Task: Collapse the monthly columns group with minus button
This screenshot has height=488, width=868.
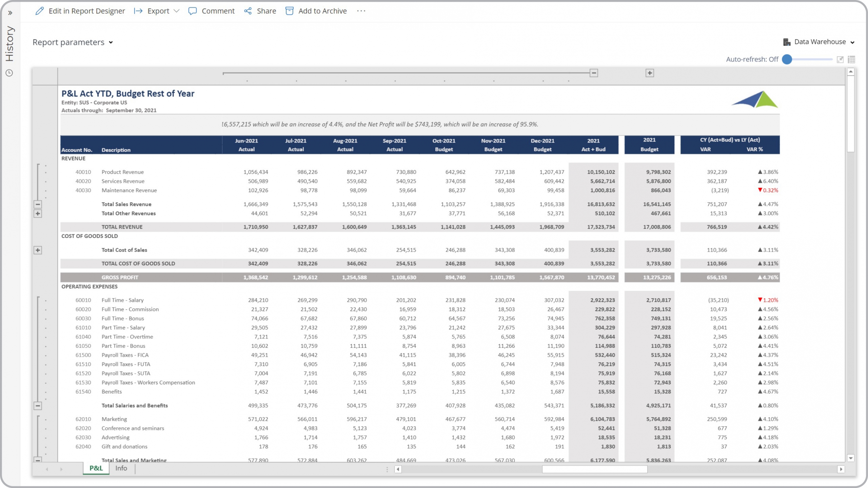Action: [594, 73]
